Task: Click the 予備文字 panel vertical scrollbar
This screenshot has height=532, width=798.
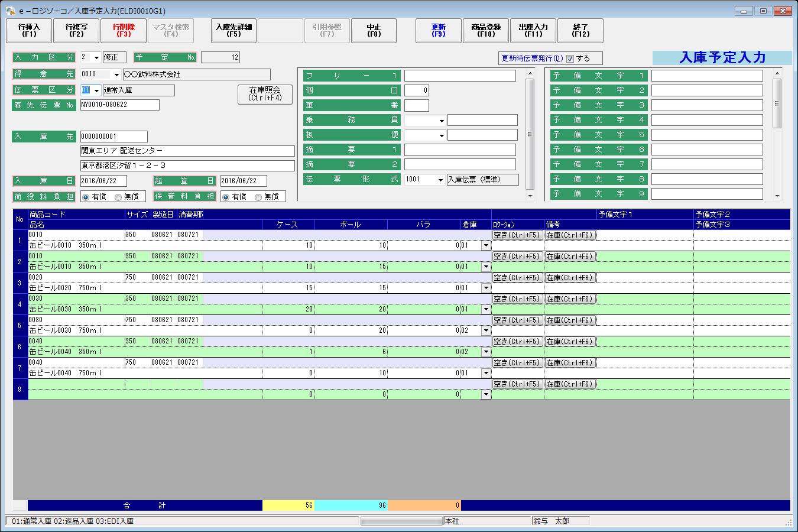Action: pyautogui.click(x=777, y=135)
